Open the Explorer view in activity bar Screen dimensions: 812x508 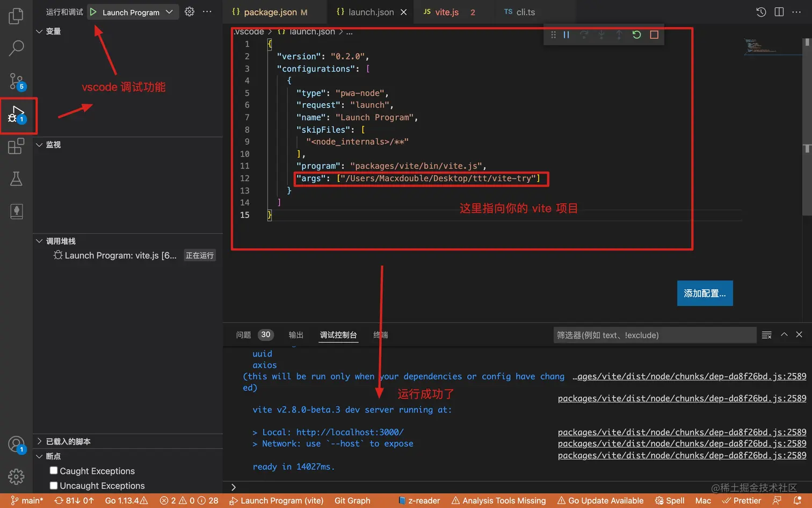point(16,16)
